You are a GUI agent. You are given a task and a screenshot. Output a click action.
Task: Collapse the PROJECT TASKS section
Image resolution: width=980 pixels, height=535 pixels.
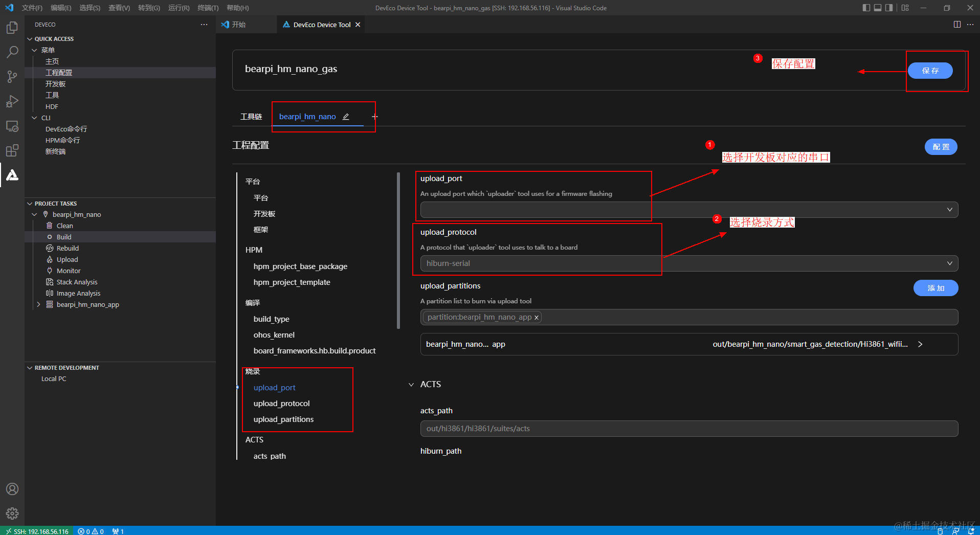click(x=30, y=204)
